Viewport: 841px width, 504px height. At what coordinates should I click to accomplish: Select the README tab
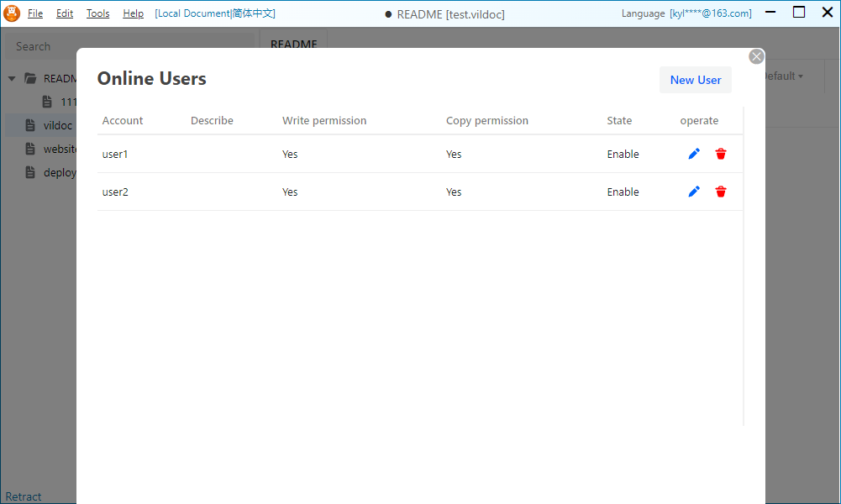coord(293,44)
